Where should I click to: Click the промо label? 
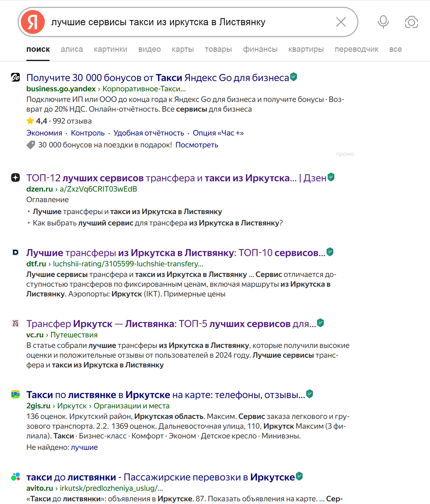[x=345, y=154]
